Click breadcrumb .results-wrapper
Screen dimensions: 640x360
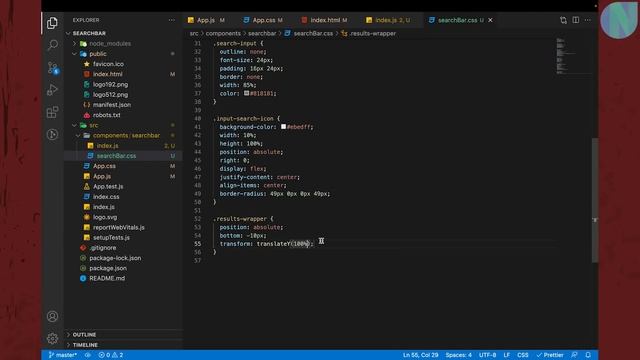point(373,33)
